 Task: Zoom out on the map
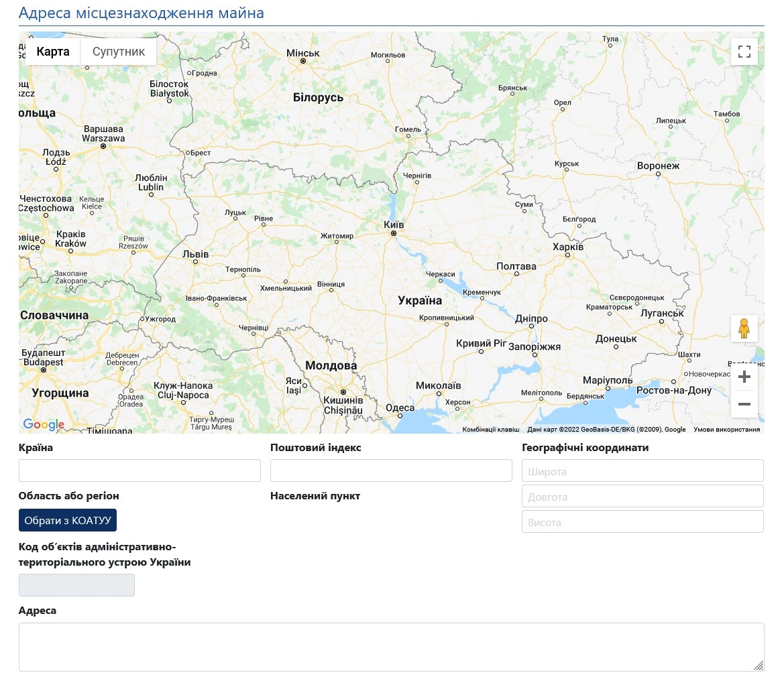click(x=744, y=404)
